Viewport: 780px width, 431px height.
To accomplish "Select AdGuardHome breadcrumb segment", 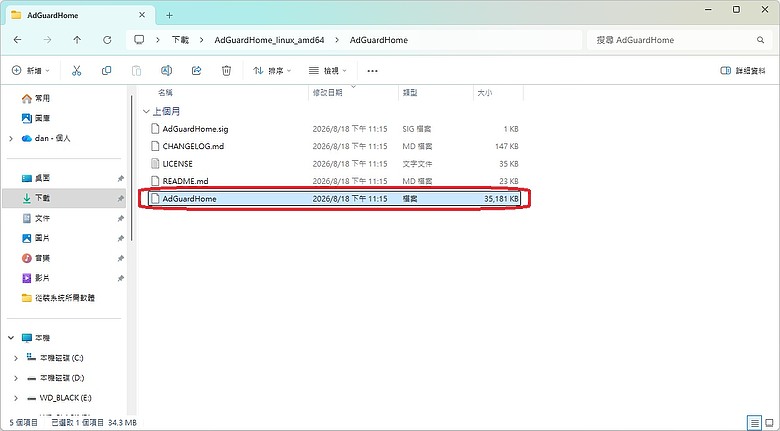I will pyautogui.click(x=379, y=40).
